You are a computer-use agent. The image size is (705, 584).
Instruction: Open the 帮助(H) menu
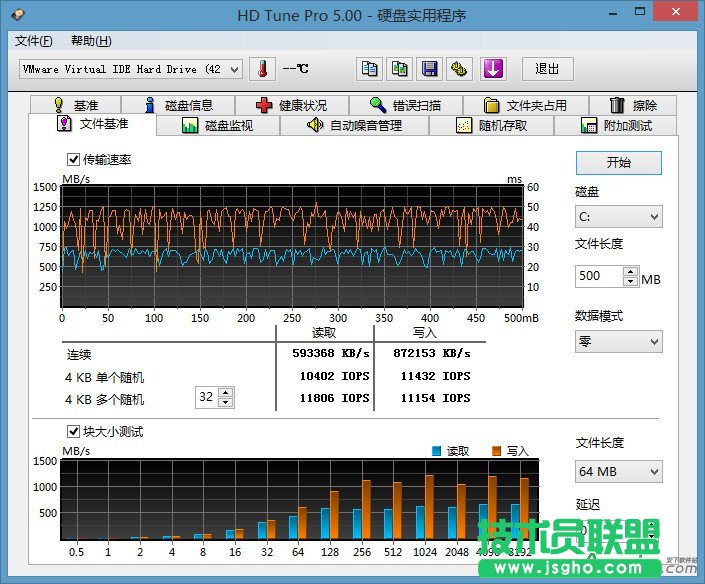click(x=91, y=41)
